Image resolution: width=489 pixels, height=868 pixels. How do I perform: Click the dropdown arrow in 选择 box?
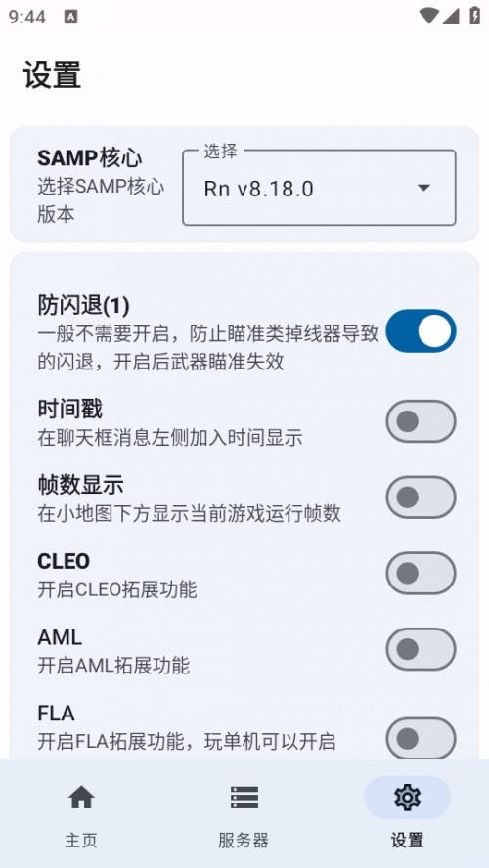click(x=423, y=189)
